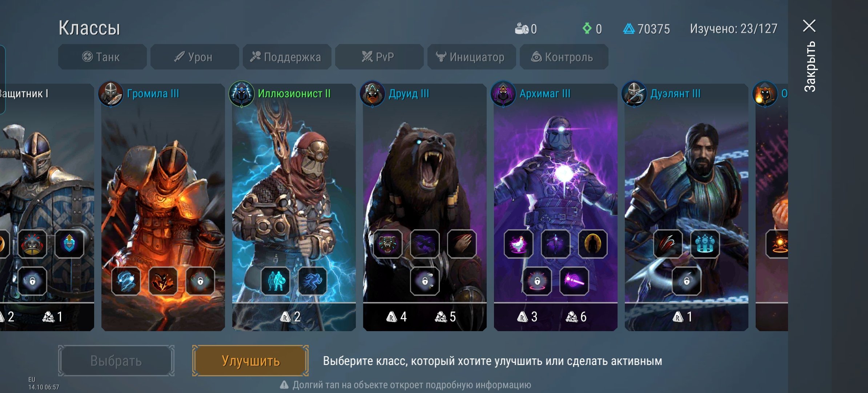Click the Громила III class portrait avatar
This screenshot has height=393, width=868.
click(111, 94)
